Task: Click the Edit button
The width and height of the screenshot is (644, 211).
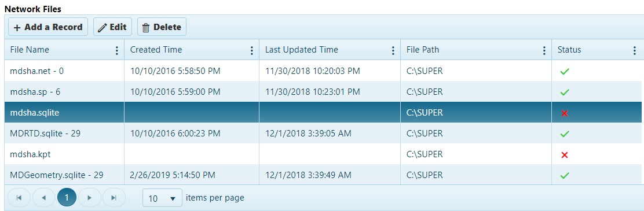Action: [x=112, y=27]
